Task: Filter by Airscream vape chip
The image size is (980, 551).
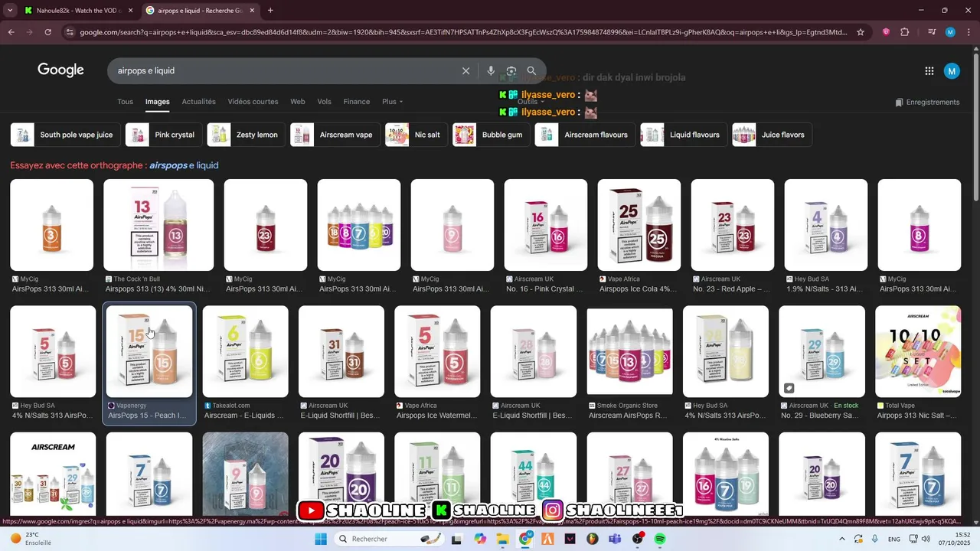Action: coord(335,135)
